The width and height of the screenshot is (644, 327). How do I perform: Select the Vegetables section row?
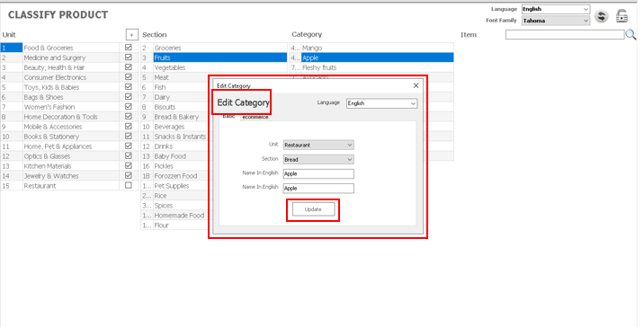click(214, 67)
